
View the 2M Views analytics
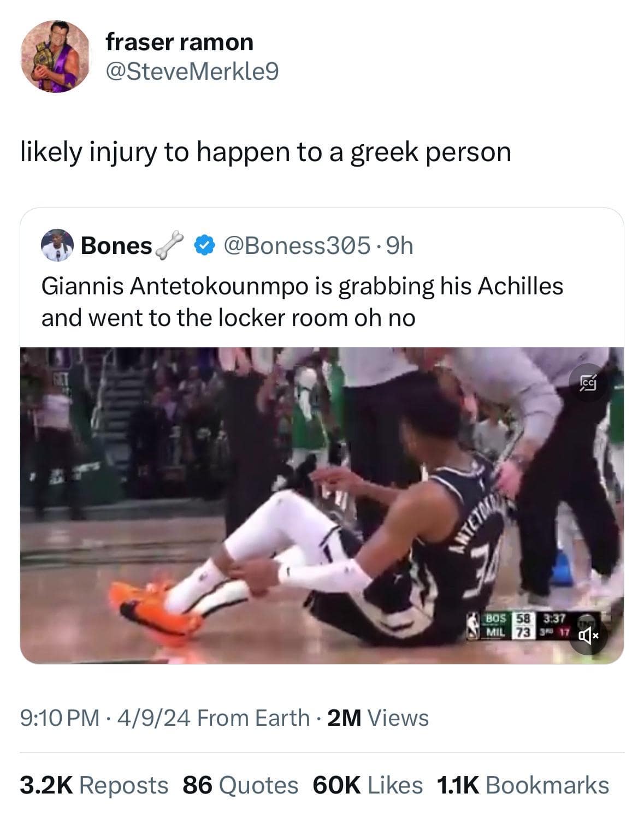pos(378,718)
